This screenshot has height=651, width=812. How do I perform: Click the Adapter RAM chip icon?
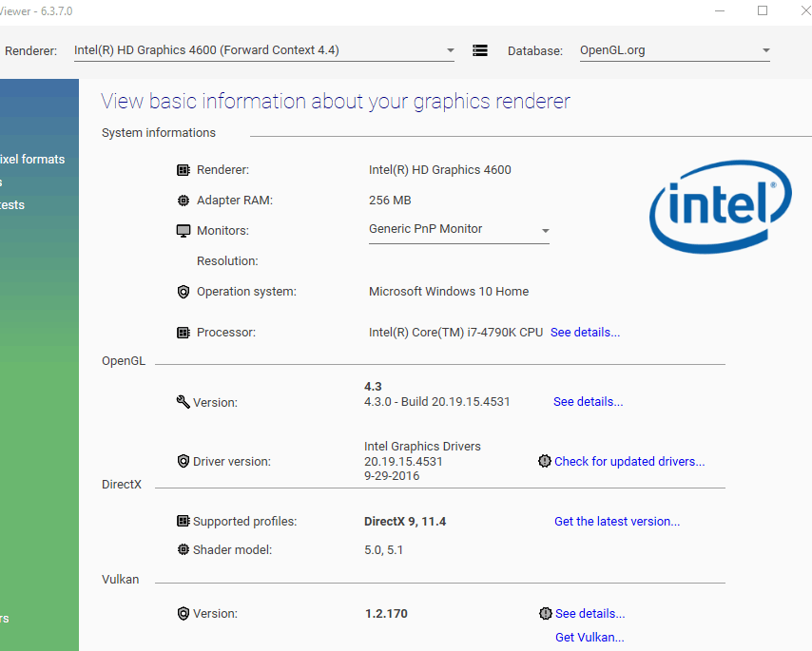[x=184, y=201]
